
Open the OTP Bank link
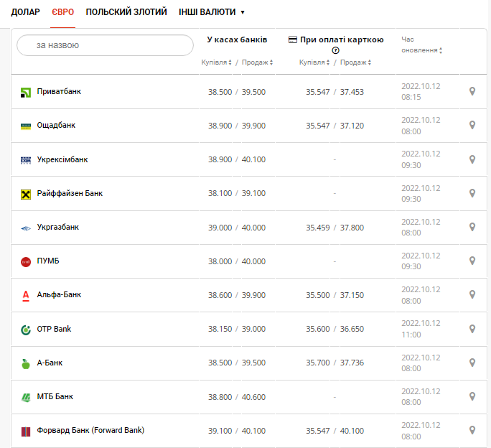(54, 329)
